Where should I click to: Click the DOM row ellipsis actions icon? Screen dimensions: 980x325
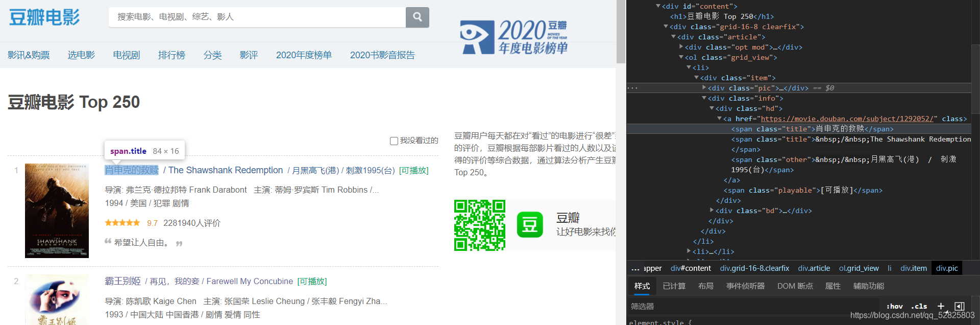pos(633,88)
